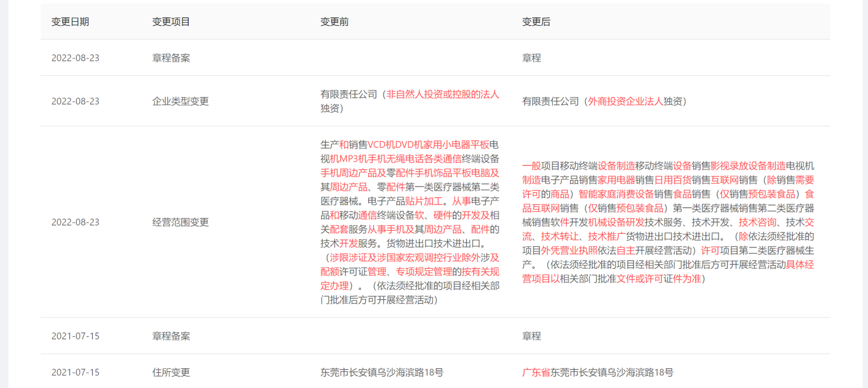Select the 2021-07-15 章程备案 row date

point(75,336)
